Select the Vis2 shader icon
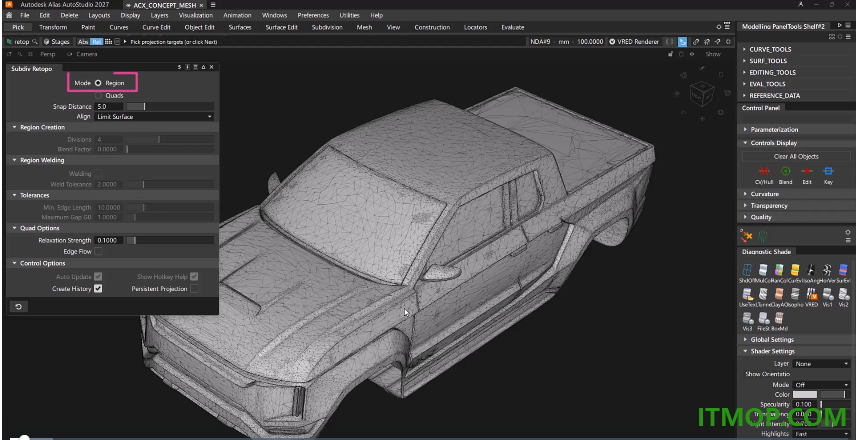The width and height of the screenshot is (856, 440). point(844,296)
